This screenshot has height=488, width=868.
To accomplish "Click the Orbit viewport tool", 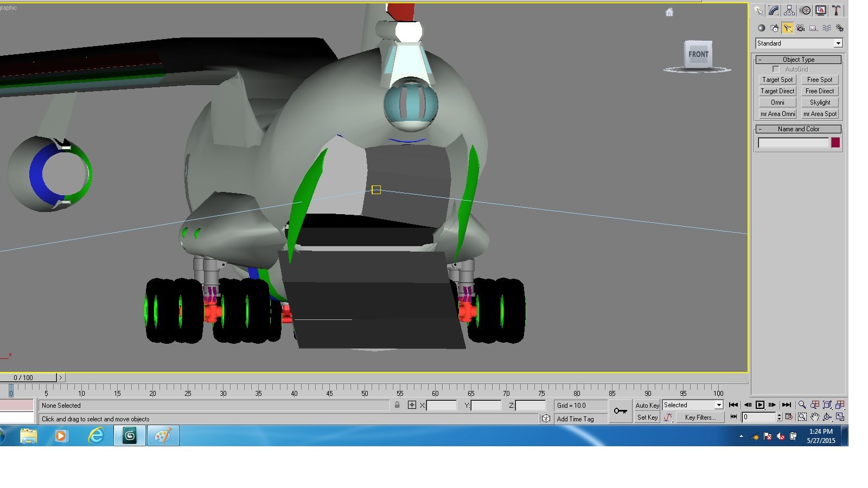I will (827, 417).
